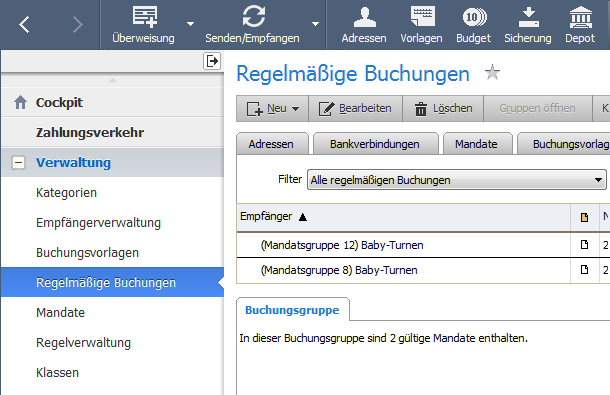Select the Buchungsgruppe tab

click(x=292, y=310)
